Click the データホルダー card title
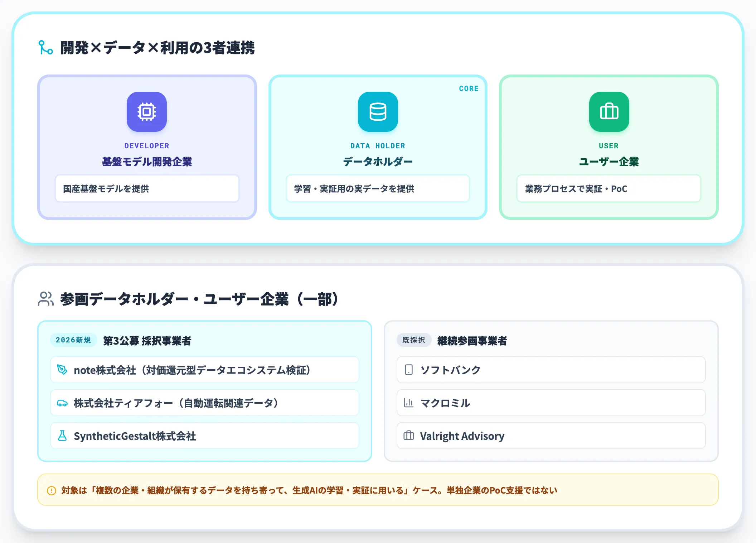Image resolution: width=756 pixels, height=543 pixels. 378,162
